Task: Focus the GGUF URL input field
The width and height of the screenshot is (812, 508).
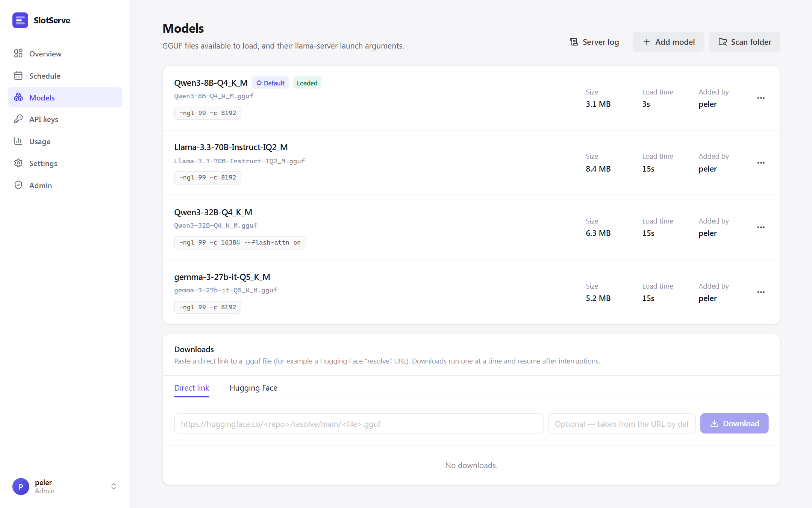Action: point(359,424)
